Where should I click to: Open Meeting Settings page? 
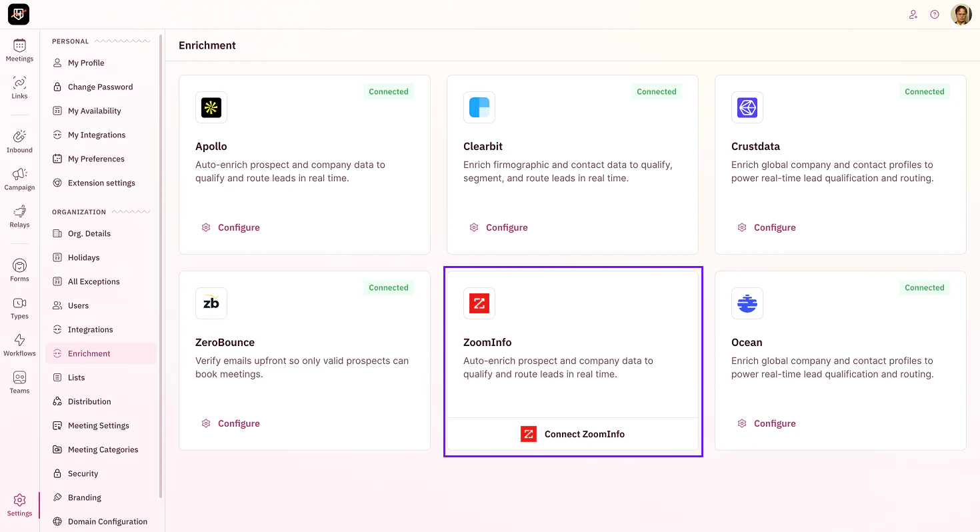pyautogui.click(x=101, y=425)
